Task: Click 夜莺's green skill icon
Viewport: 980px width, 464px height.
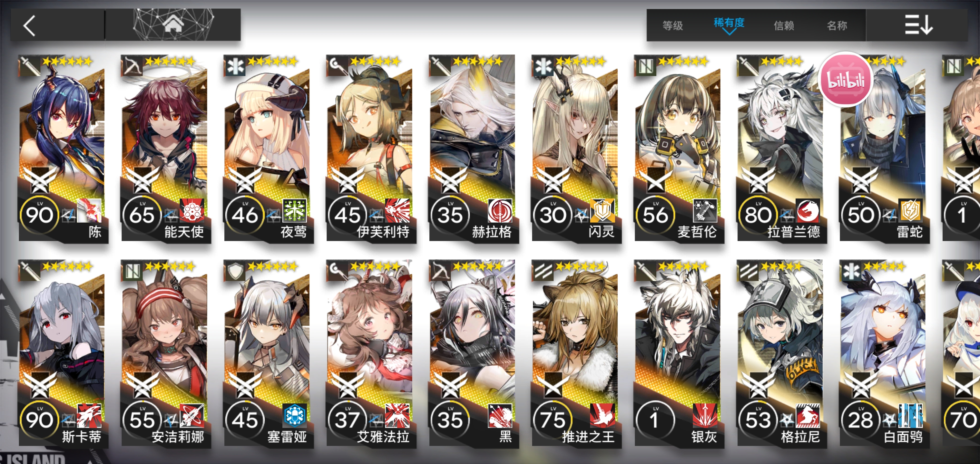Action: (x=294, y=210)
